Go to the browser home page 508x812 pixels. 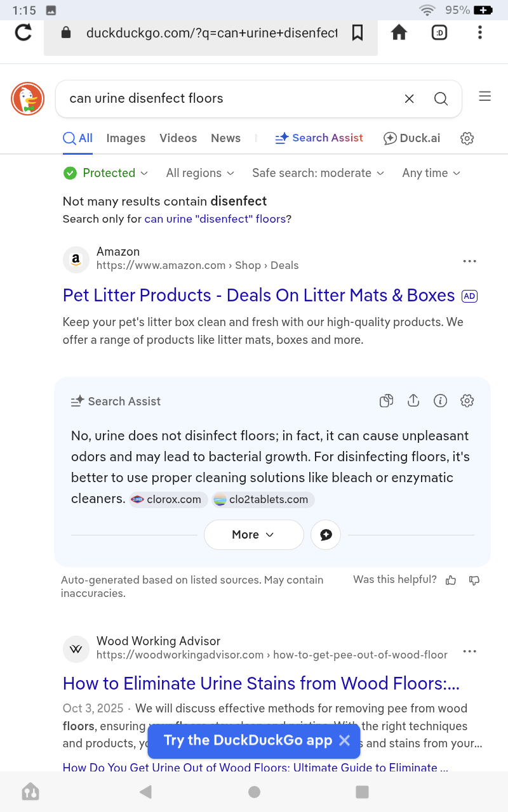pyautogui.click(x=399, y=32)
